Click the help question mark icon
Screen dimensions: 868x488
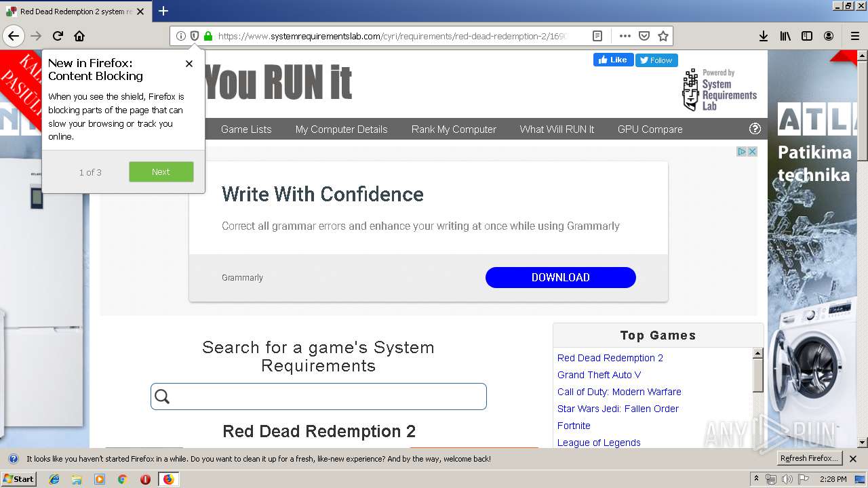pyautogui.click(x=755, y=129)
